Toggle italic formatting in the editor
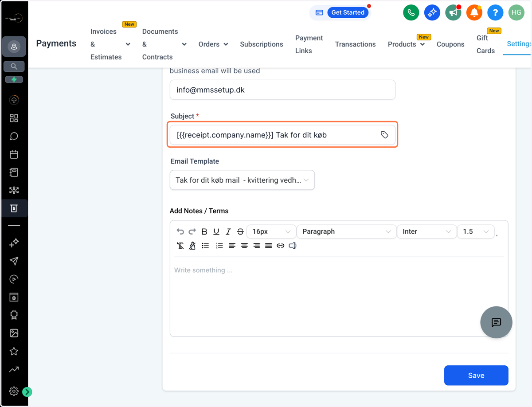Image resolution: width=532 pixels, height=407 pixels. (228, 231)
